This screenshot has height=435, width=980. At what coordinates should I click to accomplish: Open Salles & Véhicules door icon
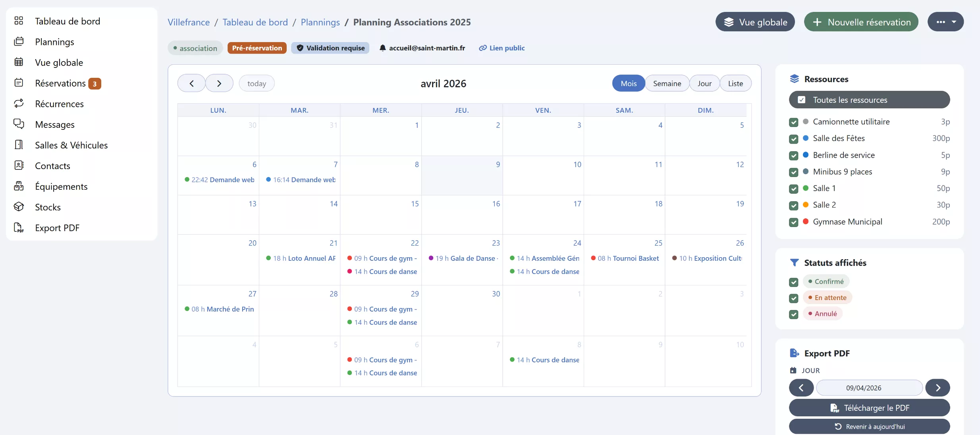point(19,145)
